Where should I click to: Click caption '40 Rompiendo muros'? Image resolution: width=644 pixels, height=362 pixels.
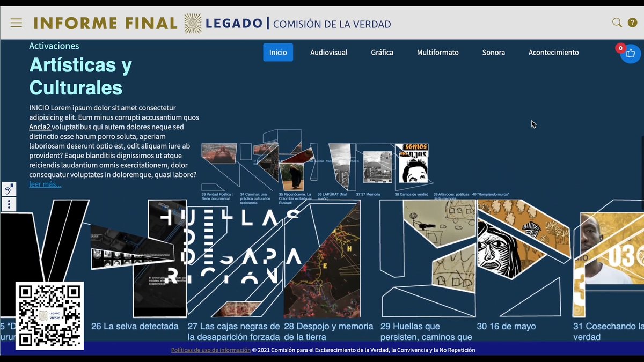(489, 194)
